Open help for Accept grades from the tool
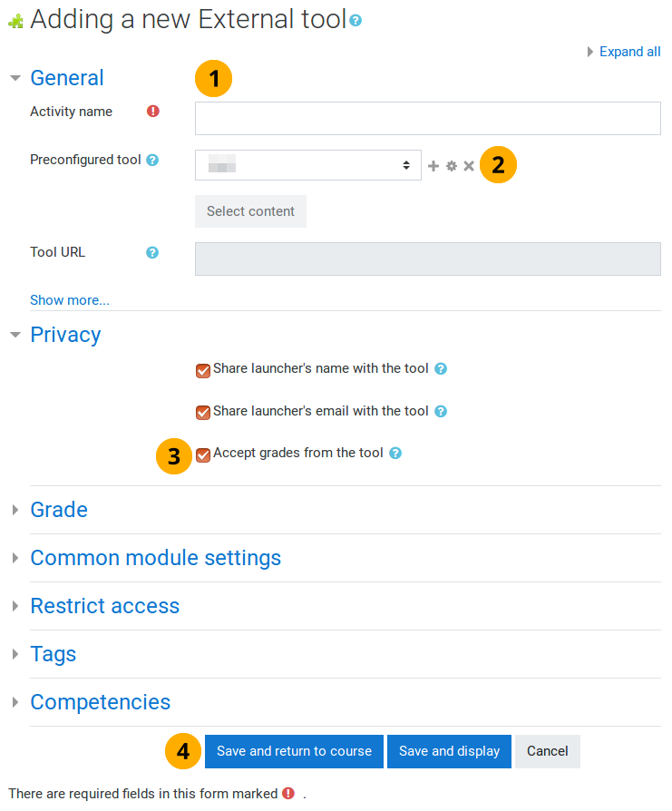The height and width of the screenshot is (811, 672). tap(395, 454)
